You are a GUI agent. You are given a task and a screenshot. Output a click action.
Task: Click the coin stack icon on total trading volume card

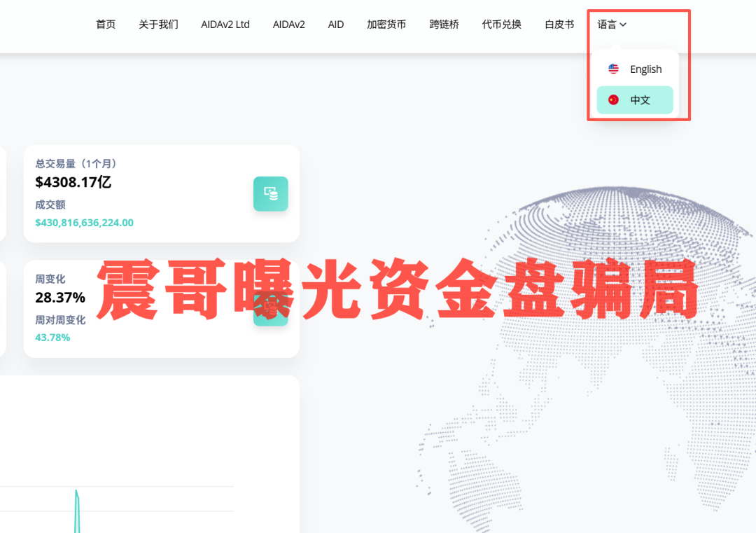point(271,194)
